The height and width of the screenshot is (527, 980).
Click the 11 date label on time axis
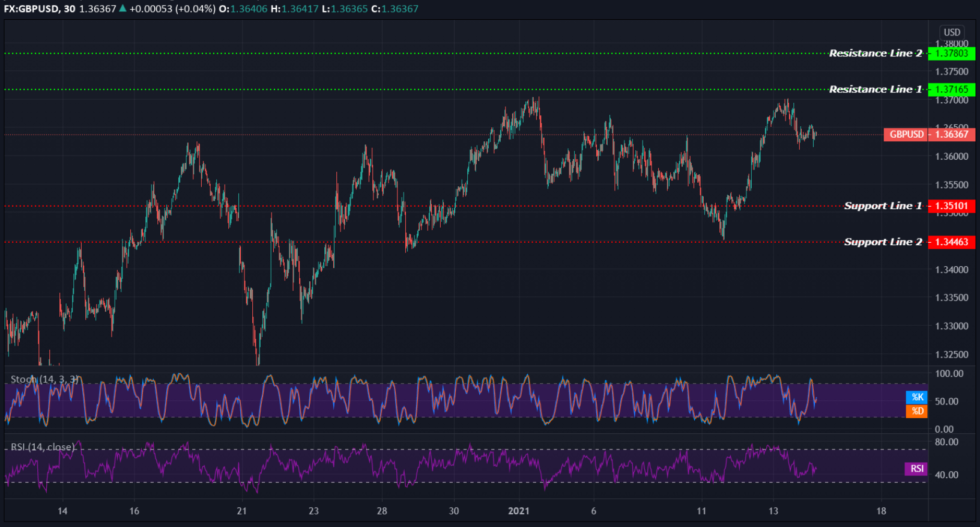coord(701,511)
